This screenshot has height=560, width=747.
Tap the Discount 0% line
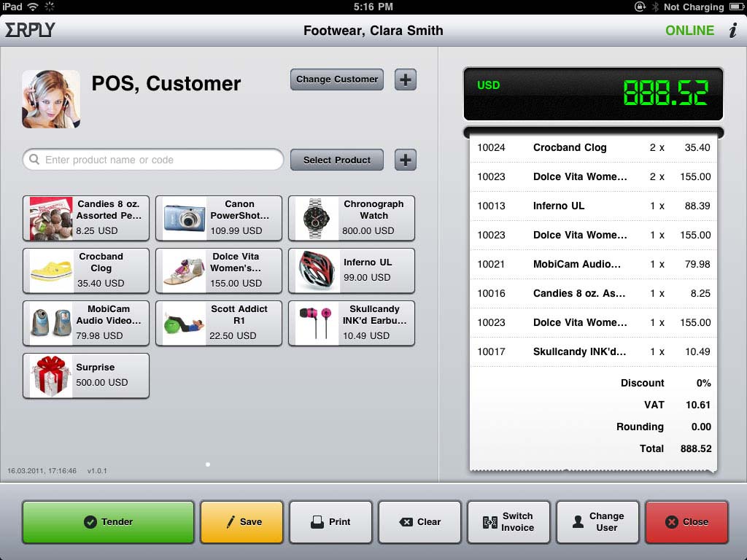665,383
